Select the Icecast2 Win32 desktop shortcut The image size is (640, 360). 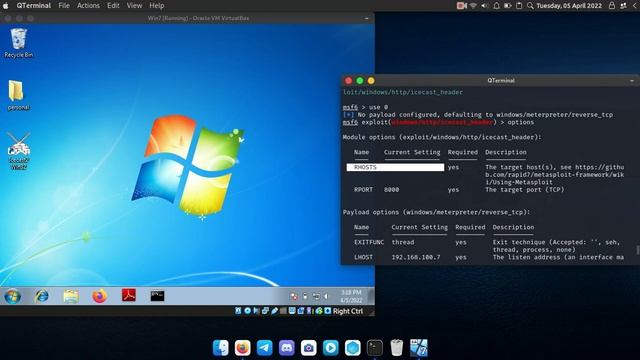[x=18, y=151]
